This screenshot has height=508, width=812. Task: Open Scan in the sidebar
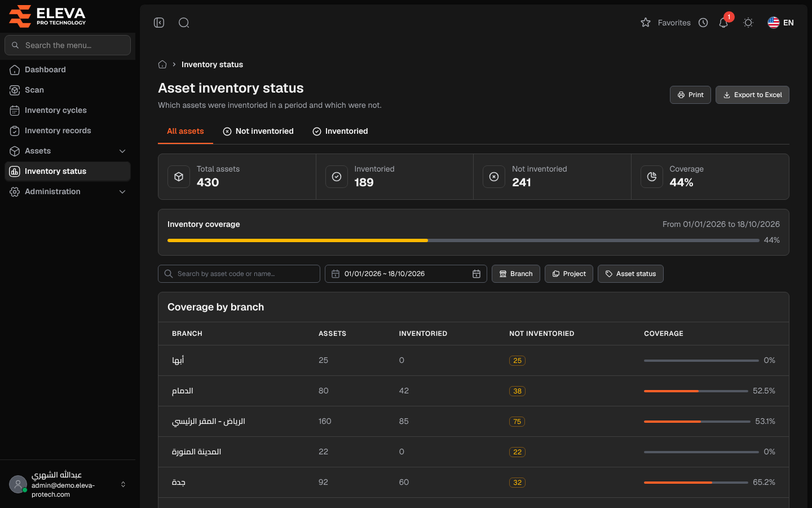tap(68, 90)
